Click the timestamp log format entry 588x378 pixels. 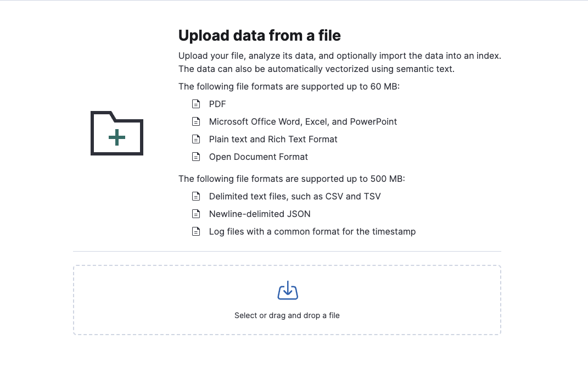coord(312,231)
